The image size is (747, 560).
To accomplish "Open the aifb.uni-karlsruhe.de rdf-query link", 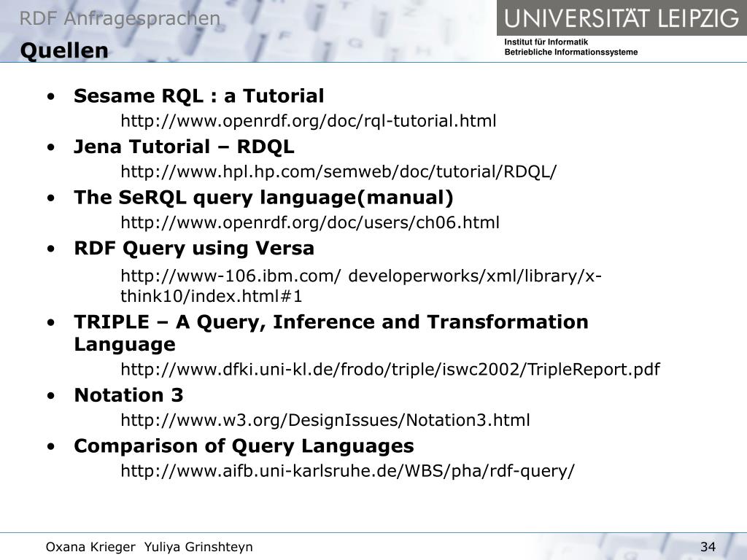I will tap(347, 471).
